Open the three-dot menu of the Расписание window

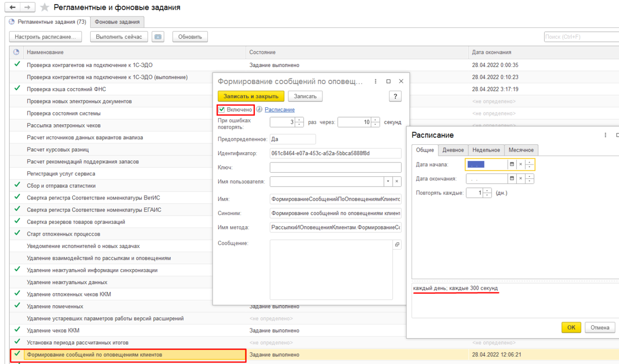[x=606, y=135]
